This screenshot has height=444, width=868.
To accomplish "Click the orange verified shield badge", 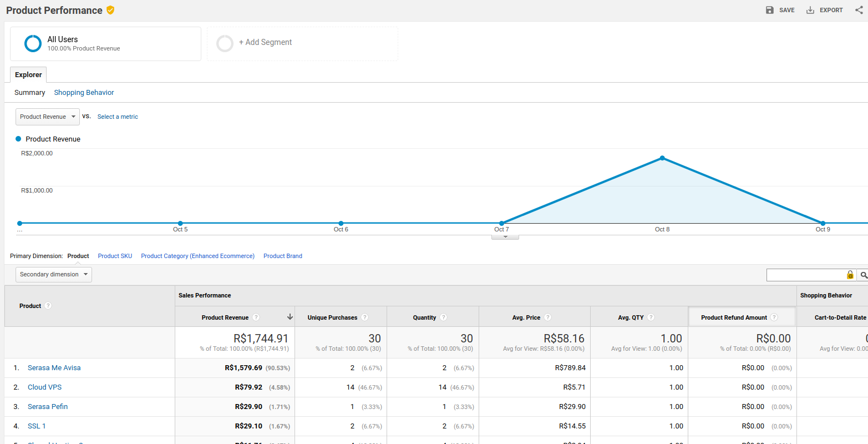I will (110, 10).
